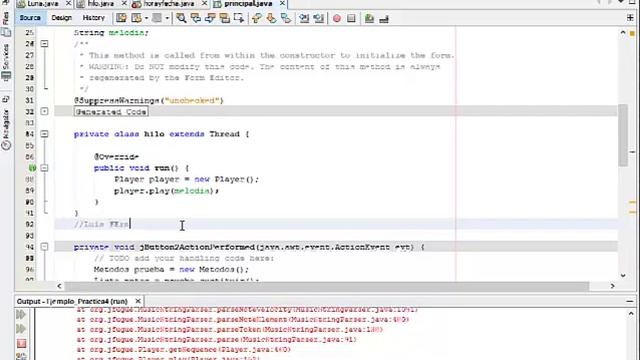The image size is (640, 360).
Task: Go back in editor navigation history
Action: pos(136,18)
